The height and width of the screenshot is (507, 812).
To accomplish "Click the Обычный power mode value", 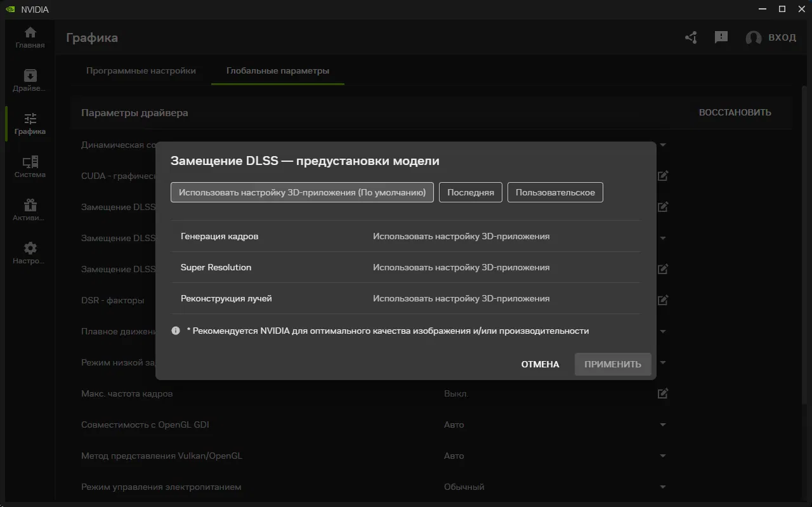I will tap(464, 487).
